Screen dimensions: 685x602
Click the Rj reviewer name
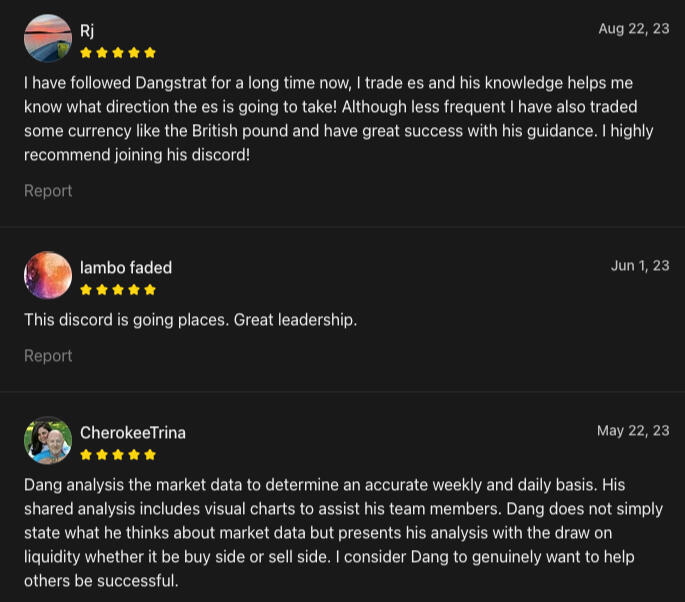pyautogui.click(x=87, y=30)
